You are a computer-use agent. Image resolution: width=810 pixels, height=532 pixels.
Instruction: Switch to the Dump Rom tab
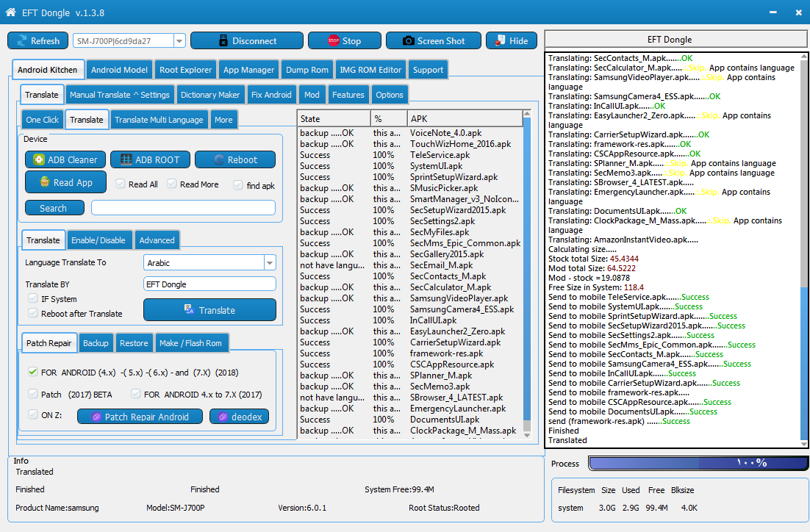click(x=307, y=70)
